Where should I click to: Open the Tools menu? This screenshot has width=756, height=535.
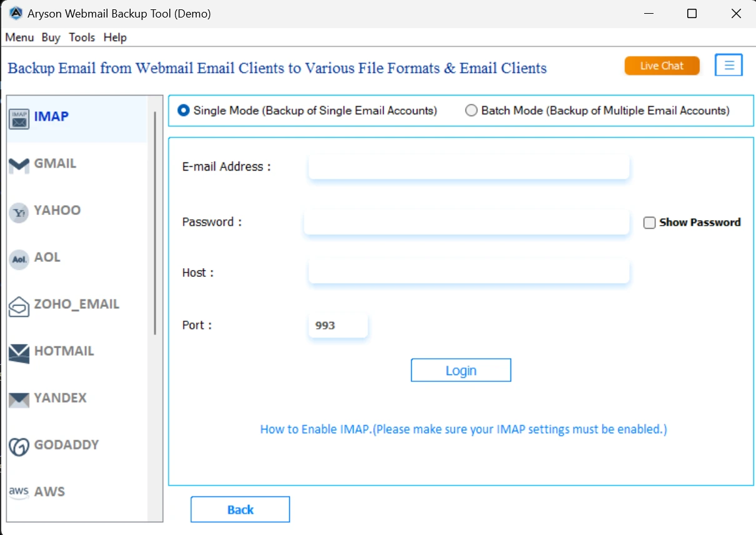coord(82,37)
